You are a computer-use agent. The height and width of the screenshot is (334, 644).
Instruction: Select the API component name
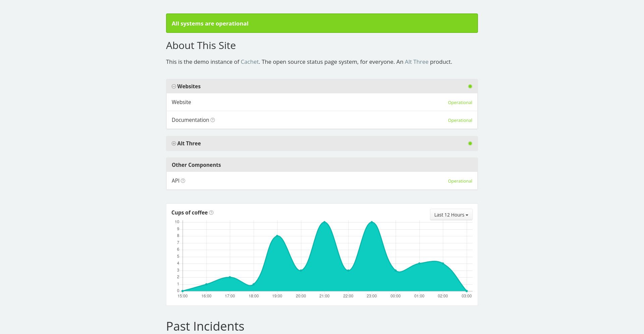coord(175,181)
